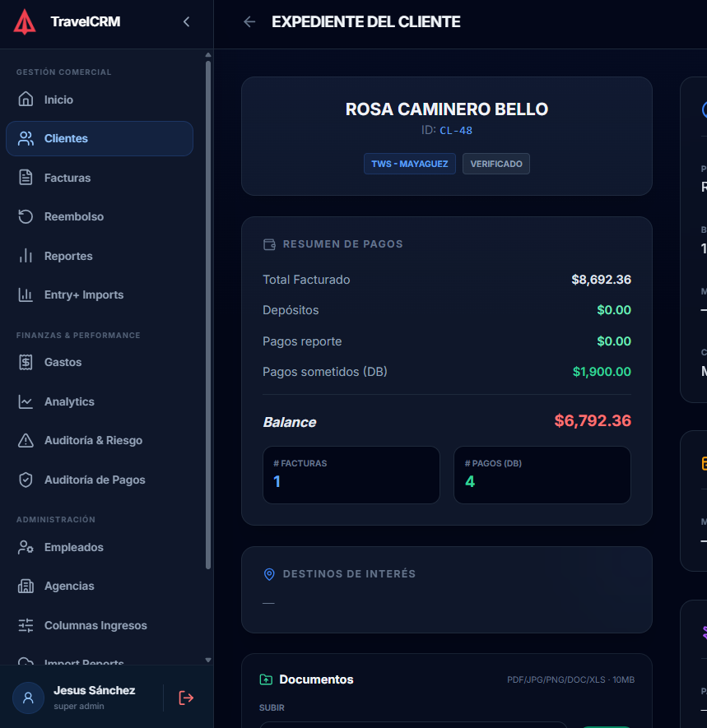Open Auditoría & Riesgo warning icon

26,440
